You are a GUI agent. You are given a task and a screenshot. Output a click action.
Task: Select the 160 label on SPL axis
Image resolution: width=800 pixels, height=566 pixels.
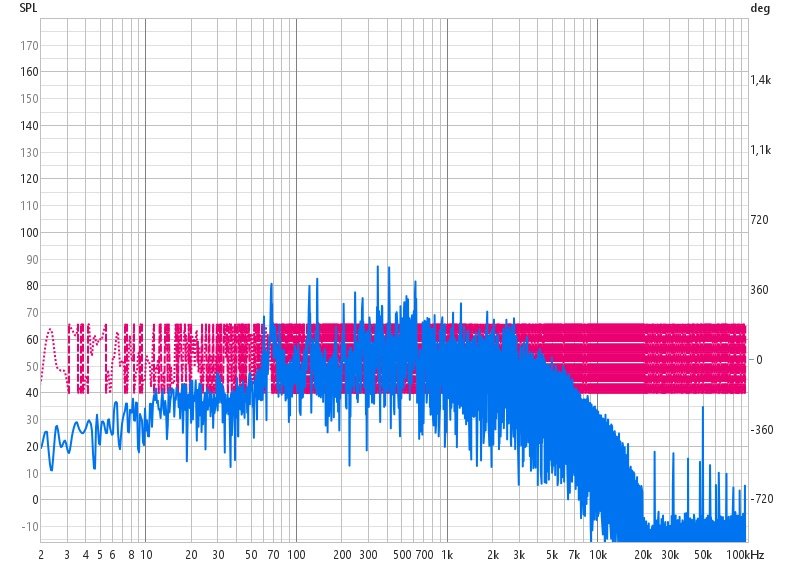point(29,72)
